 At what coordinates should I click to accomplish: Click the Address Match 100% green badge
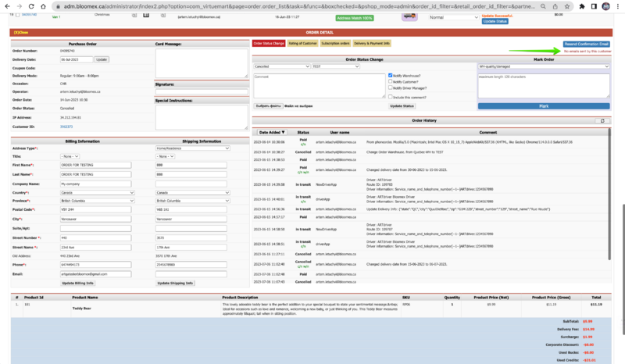[355, 18]
